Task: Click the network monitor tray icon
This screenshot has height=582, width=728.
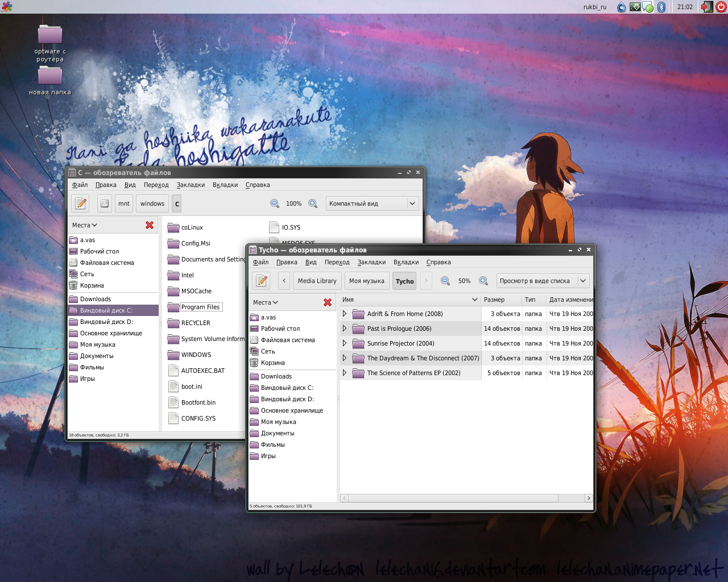Action: 635,7
